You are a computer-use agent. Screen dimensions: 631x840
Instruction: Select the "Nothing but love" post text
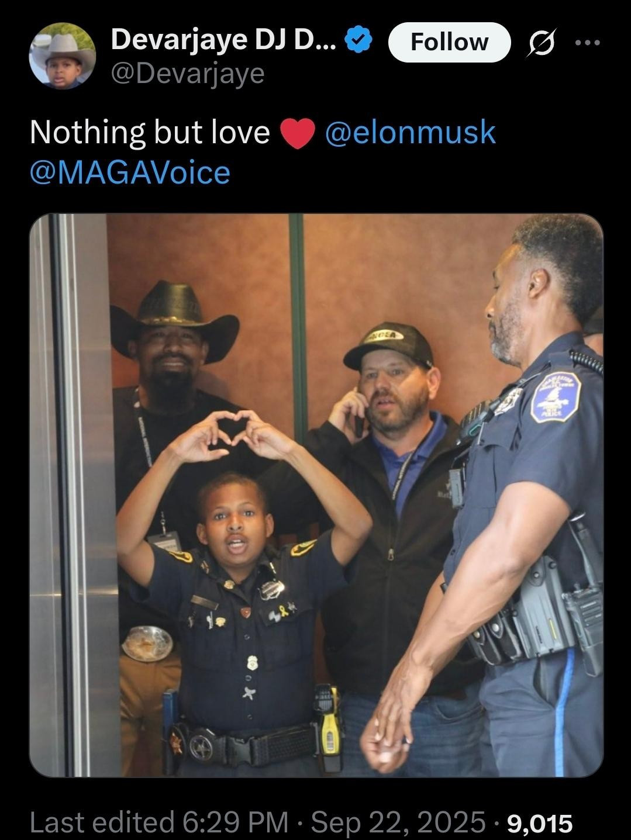[x=150, y=132]
